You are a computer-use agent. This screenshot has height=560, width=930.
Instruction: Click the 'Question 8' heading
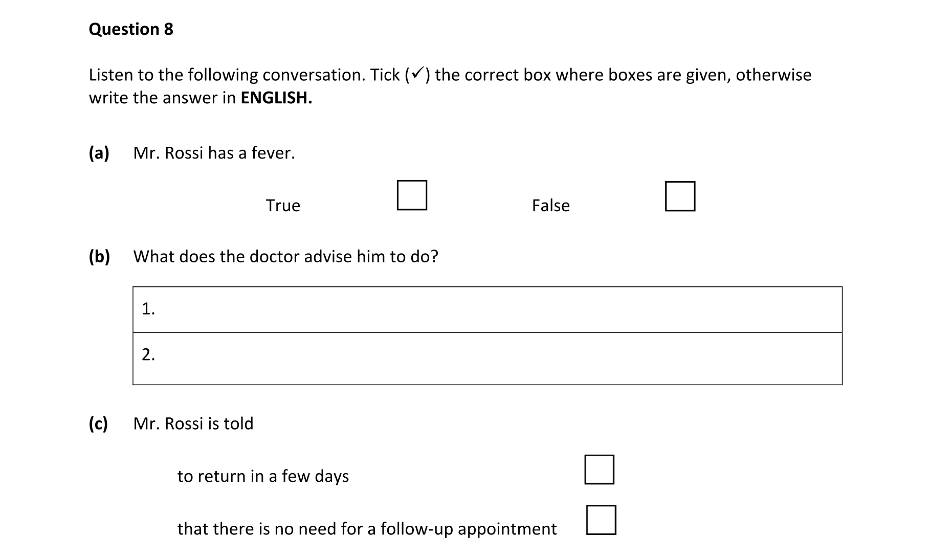pos(131,29)
